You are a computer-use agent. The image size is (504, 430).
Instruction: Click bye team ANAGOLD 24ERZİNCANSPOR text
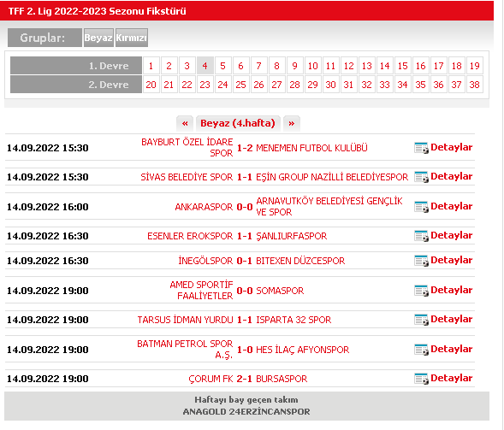pos(246,412)
